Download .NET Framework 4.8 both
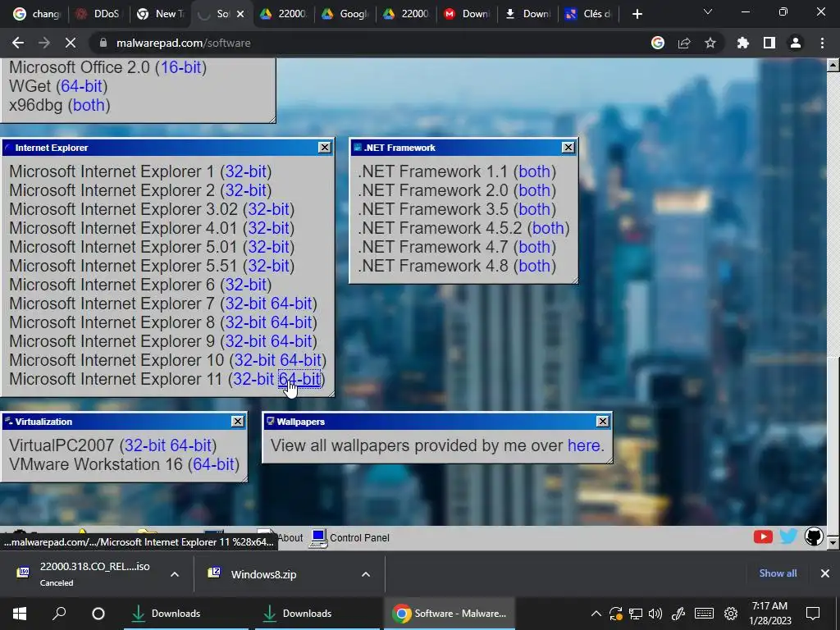This screenshot has height=630, width=840. coord(534,266)
